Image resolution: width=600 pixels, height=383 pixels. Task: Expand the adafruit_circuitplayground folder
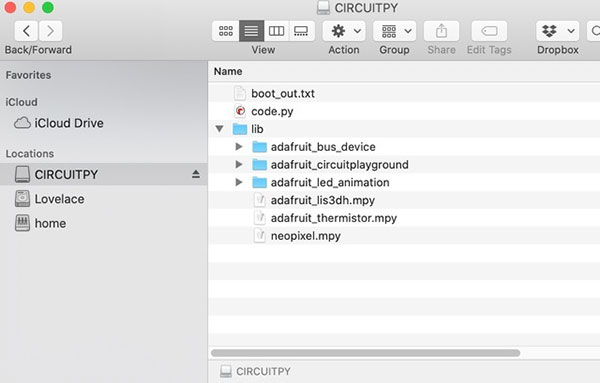point(239,165)
